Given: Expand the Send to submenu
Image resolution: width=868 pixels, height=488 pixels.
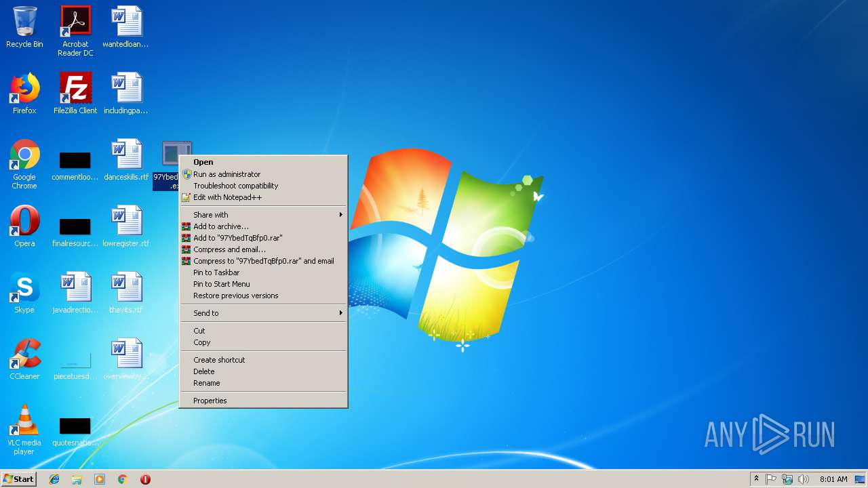Looking at the screenshot, I should (x=263, y=313).
